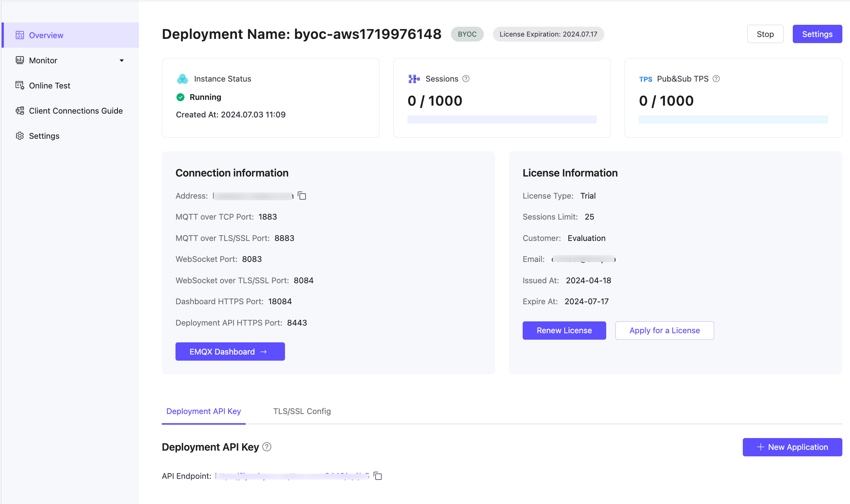The height and width of the screenshot is (504, 850).
Task: Click the sidebar Settings gear icon
Action: [20, 136]
